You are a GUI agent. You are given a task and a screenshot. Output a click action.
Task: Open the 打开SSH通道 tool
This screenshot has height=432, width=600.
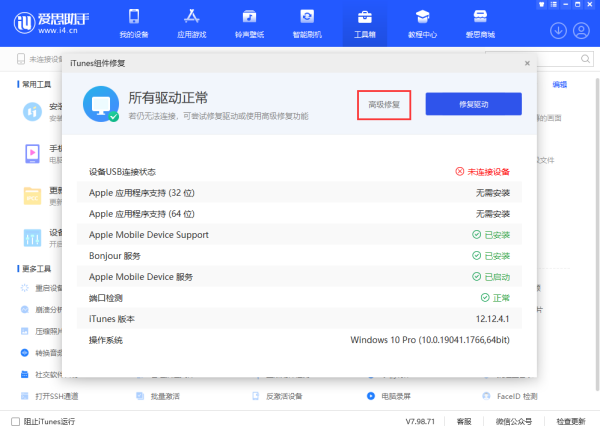click(x=55, y=397)
